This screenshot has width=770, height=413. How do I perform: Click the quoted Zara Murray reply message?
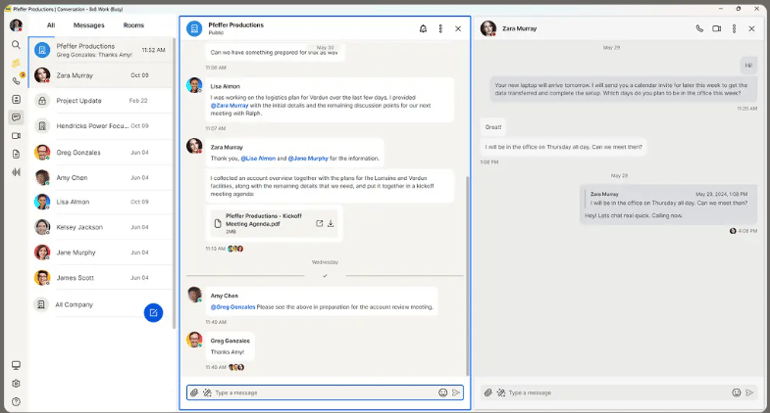[x=668, y=199]
